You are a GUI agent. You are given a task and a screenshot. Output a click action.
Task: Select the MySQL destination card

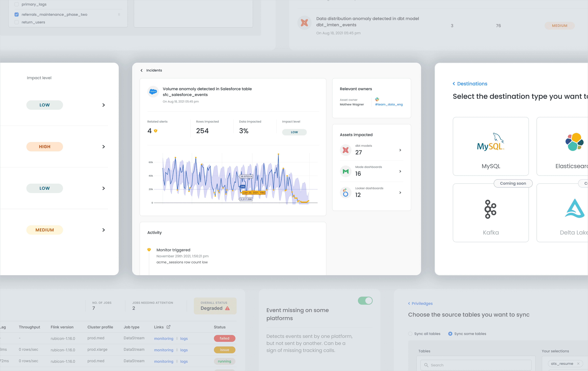(491, 146)
